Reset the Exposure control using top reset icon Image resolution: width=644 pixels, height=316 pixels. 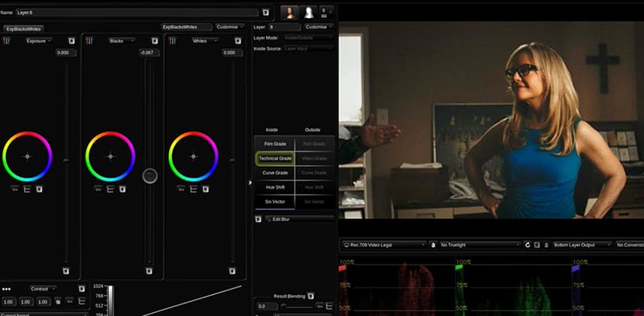click(x=72, y=41)
